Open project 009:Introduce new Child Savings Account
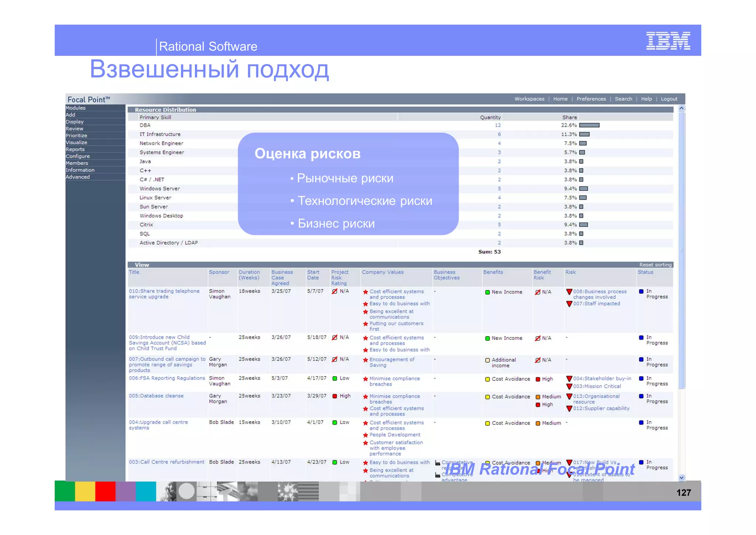The width and height of the screenshot is (756, 535). (167, 343)
